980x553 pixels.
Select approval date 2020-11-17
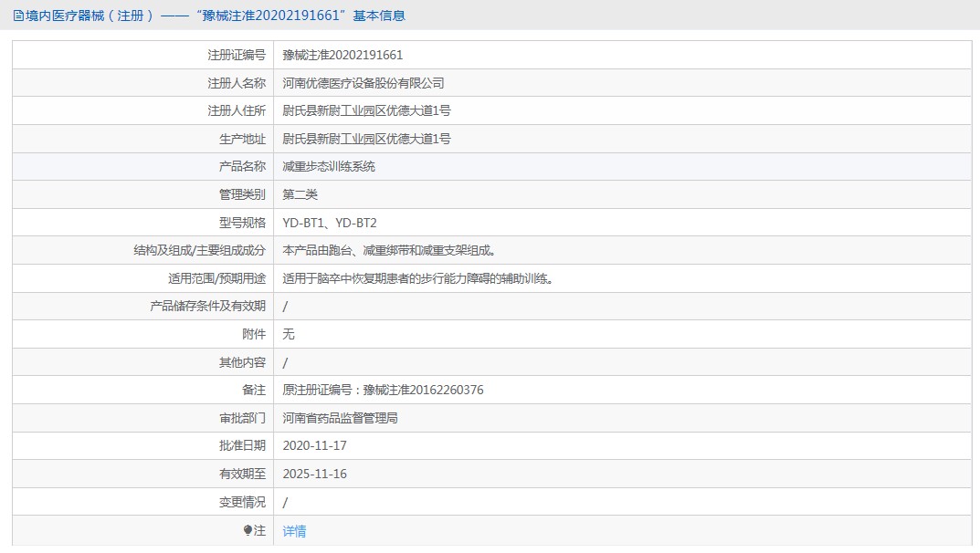click(x=314, y=445)
